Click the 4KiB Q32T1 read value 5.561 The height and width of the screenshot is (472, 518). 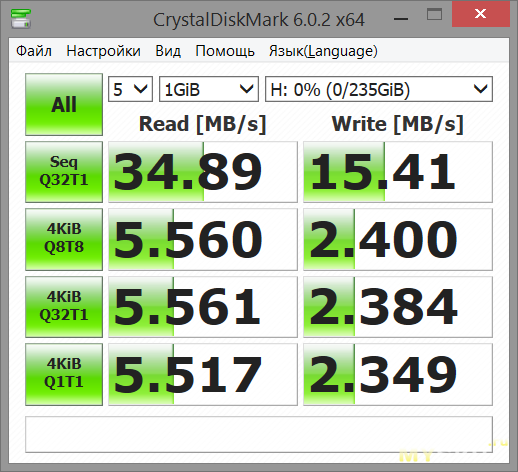(x=203, y=307)
